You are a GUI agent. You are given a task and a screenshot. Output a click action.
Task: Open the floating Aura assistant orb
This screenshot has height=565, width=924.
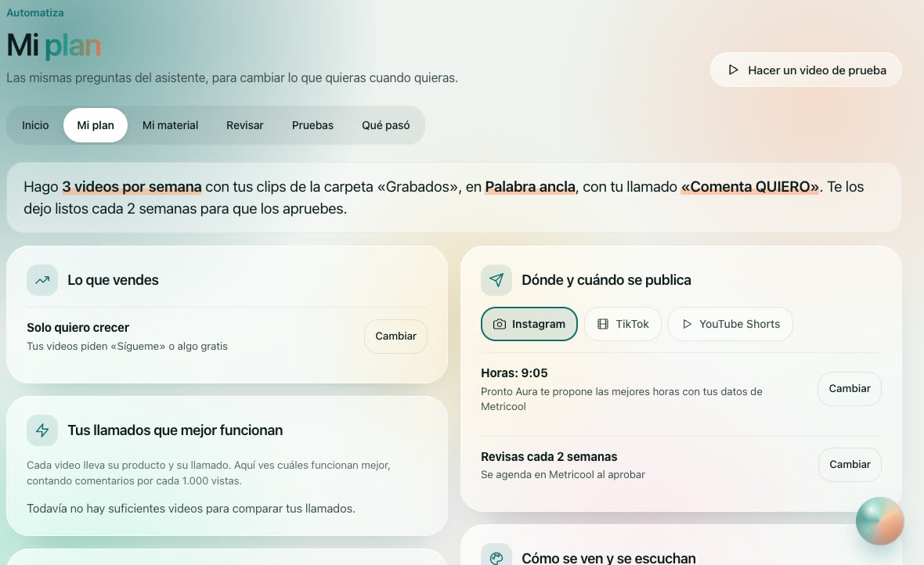(880, 521)
